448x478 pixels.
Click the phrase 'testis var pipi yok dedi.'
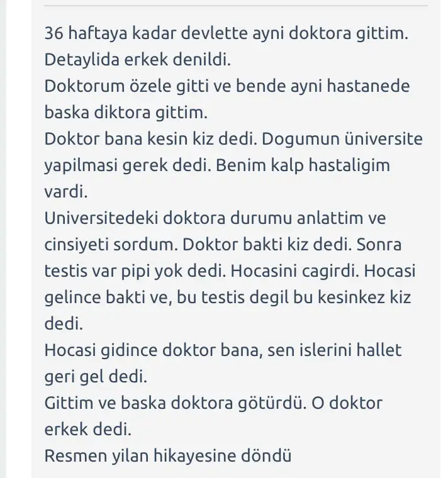pyautogui.click(x=135, y=271)
